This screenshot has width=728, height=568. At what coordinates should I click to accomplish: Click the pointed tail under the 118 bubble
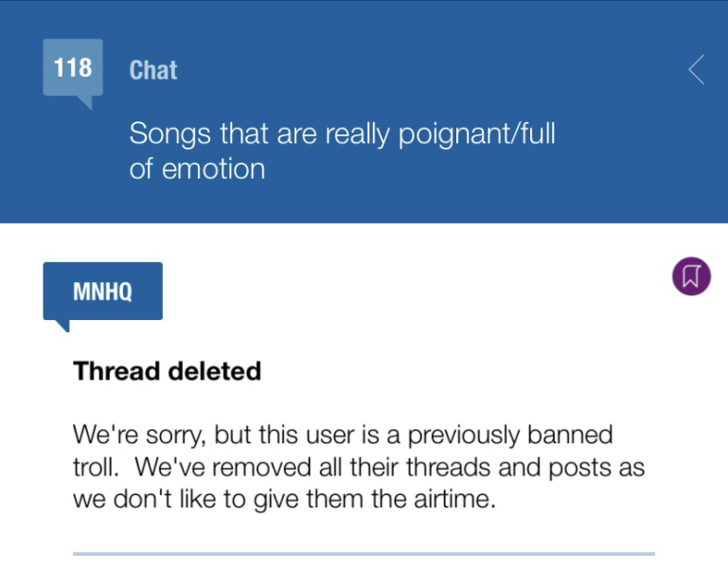tap(83, 101)
